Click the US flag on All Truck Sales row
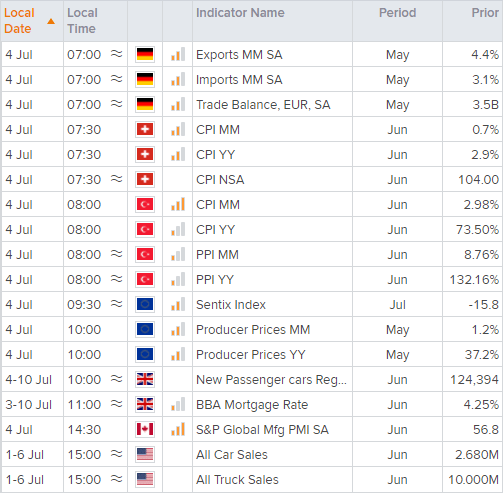This screenshot has width=503, height=493. click(x=145, y=479)
